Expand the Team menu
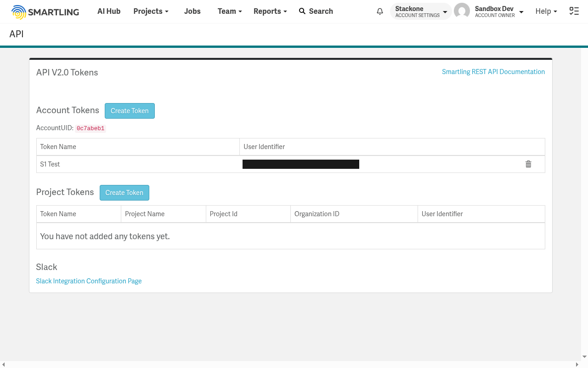588x368 pixels. 230,11
